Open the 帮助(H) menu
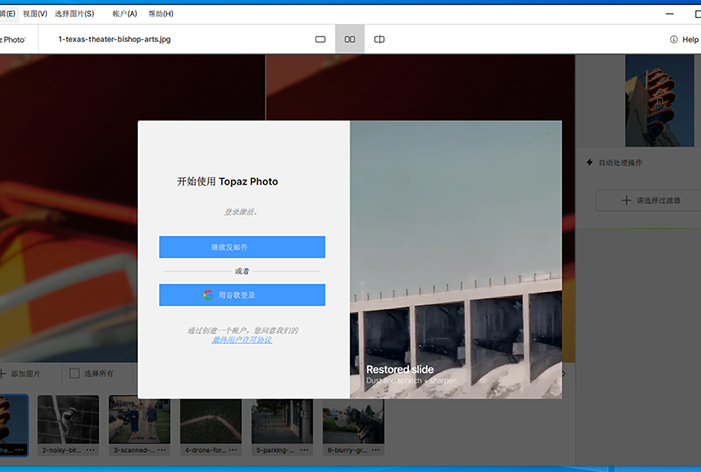Screen dimensions: 701x472 160,14
